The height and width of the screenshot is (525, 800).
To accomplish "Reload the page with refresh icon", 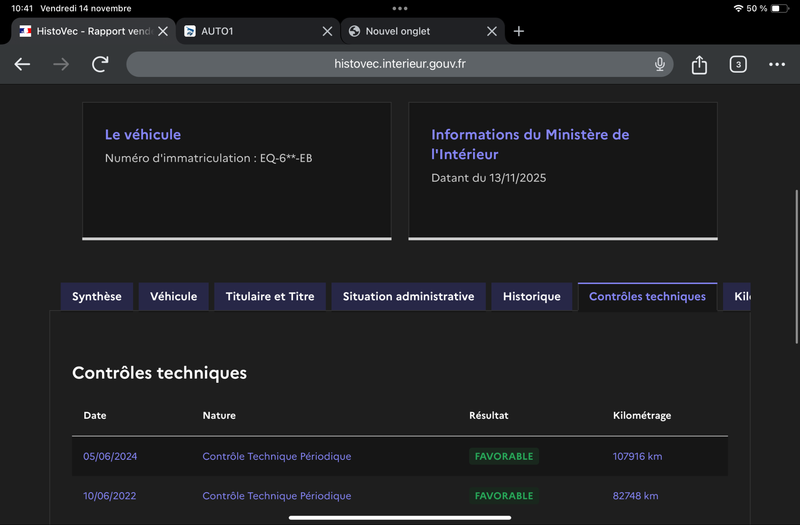I will (x=100, y=64).
